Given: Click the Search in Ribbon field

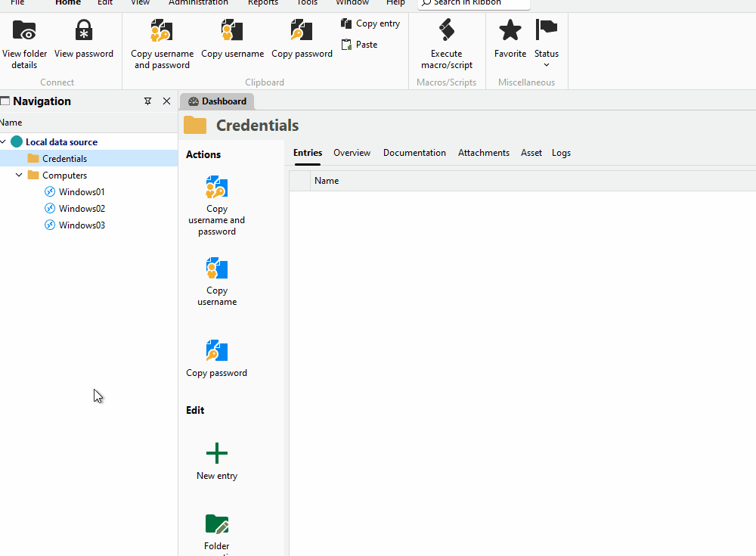Looking at the screenshot, I should 476,3.
